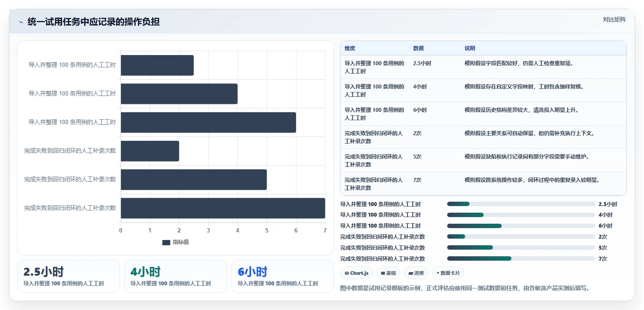644x310 pixels.
Task: Click the 2次 cell in the table
Action: tap(417, 133)
